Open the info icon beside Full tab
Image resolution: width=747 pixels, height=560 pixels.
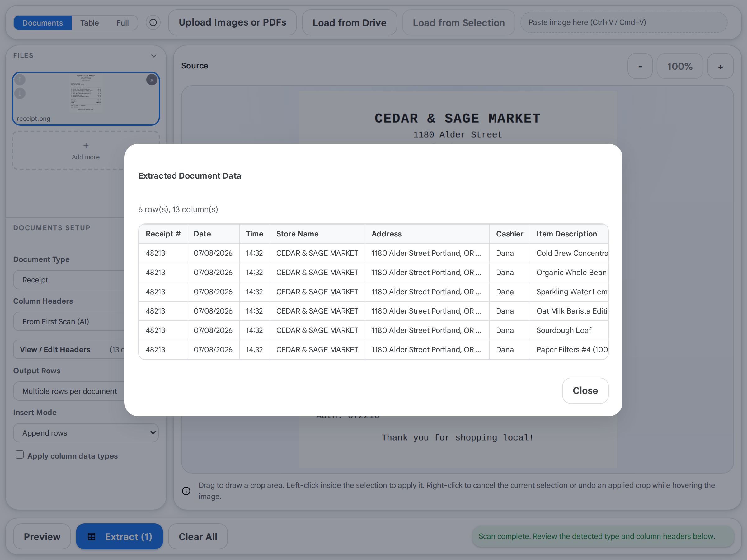(x=153, y=23)
